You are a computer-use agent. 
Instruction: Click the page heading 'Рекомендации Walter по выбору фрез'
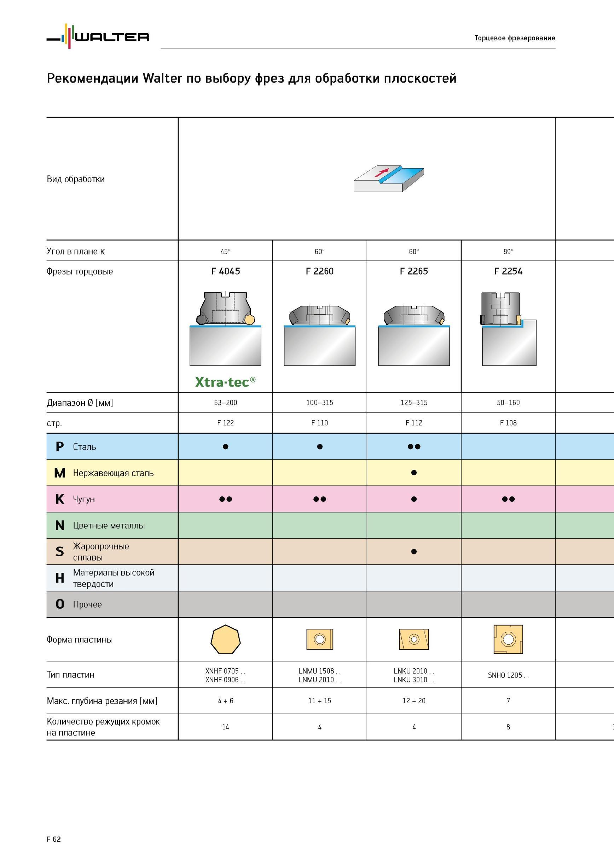(251, 78)
